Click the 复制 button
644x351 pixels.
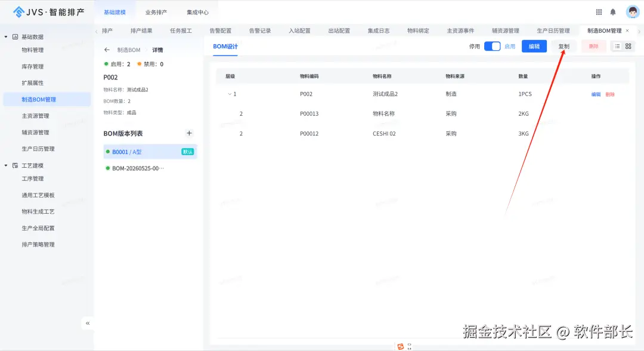coord(563,47)
